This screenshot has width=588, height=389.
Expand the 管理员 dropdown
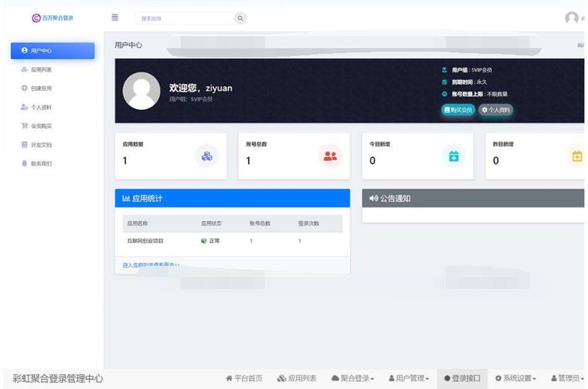click(x=567, y=378)
